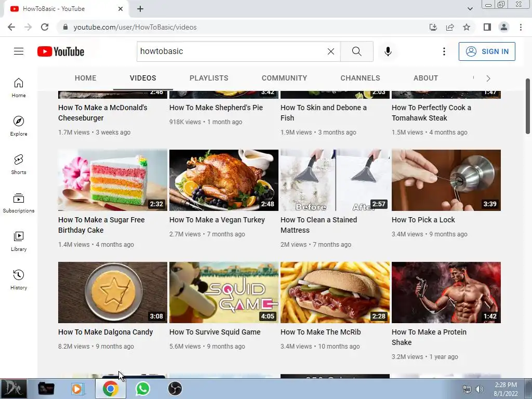This screenshot has height=399, width=532.
Task: Open the folder icon on the taskbar
Action: (46, 389)
